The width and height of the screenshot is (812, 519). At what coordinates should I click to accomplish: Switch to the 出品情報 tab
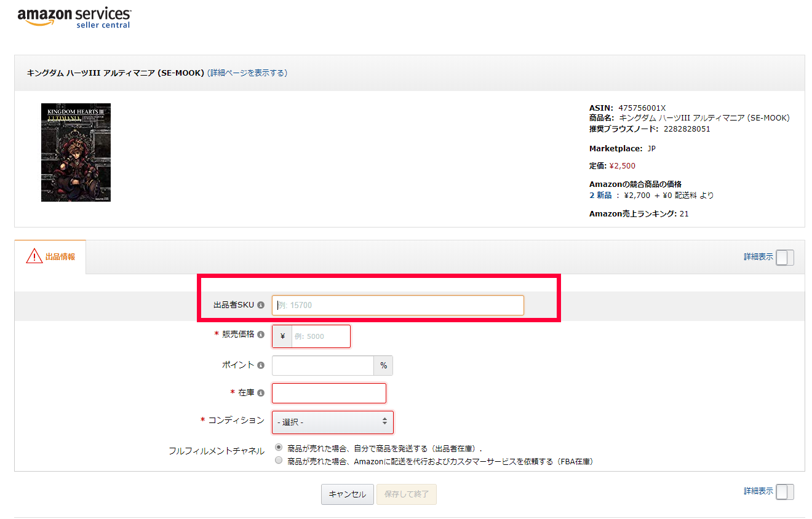tap(60, 257)
